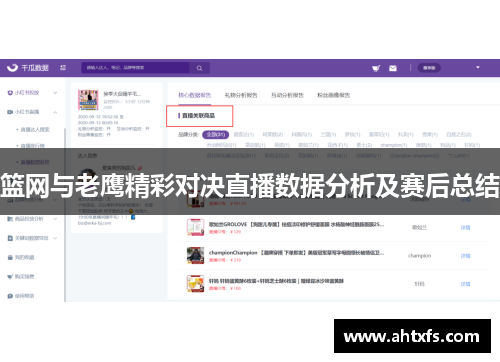This screenshot has height=362, width=500.
Task: Filter brands by 花西子(1)
Action: [x=338, y=145]
